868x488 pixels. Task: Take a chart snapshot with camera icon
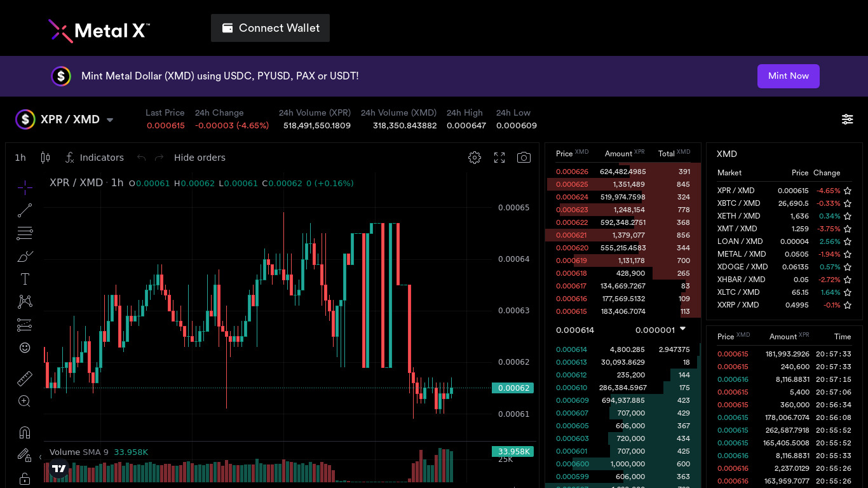(524, 158)
